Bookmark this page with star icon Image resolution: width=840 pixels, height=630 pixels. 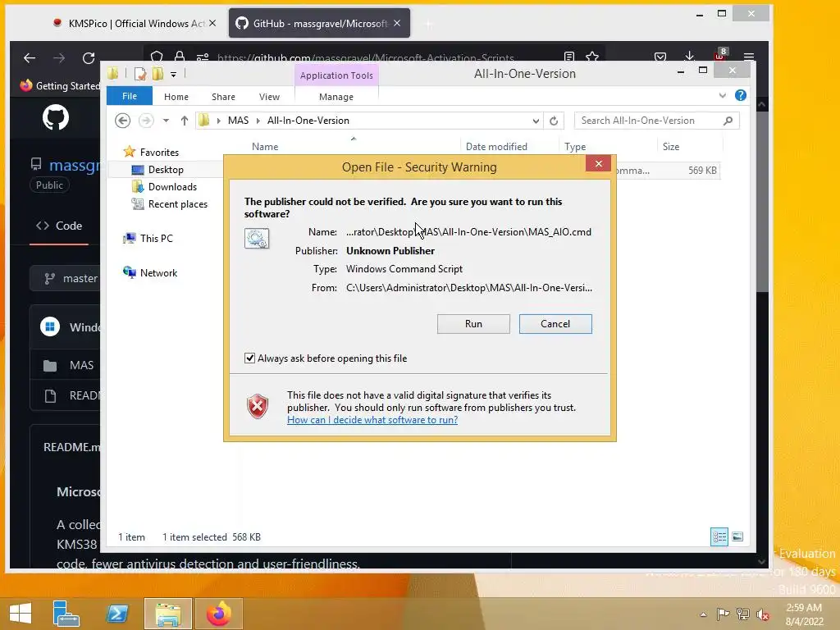point(592,56)
